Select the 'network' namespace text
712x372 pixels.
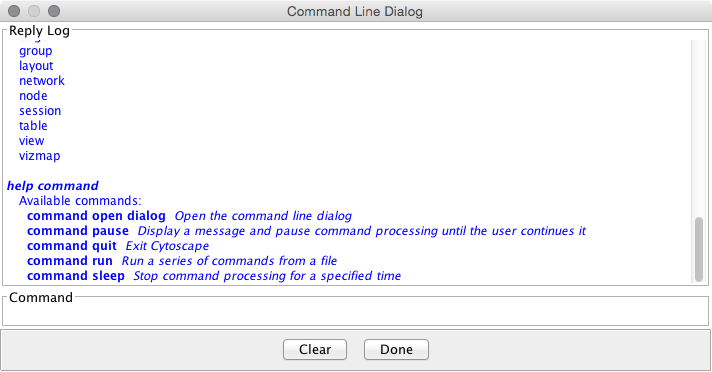tap(42, 81)
